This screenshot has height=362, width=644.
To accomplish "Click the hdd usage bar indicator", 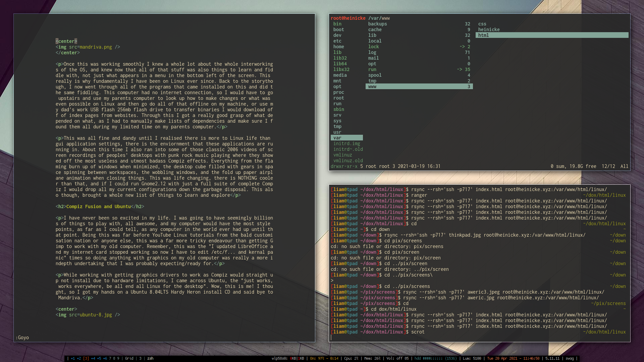I will (x=435, y=358).
